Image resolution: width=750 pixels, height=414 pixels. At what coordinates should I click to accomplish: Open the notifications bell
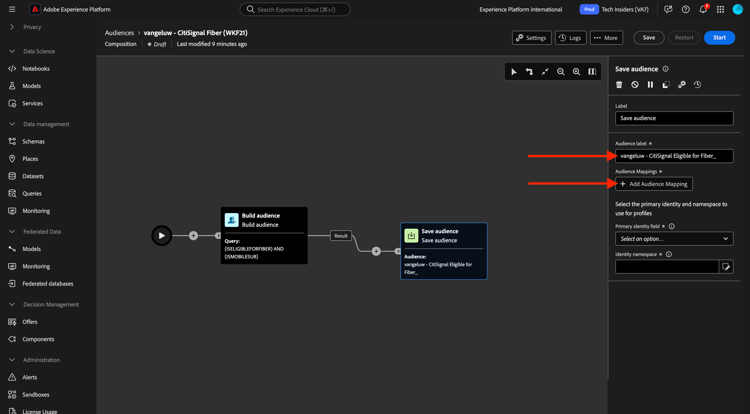pyautogui.click(x=703, y=9)
